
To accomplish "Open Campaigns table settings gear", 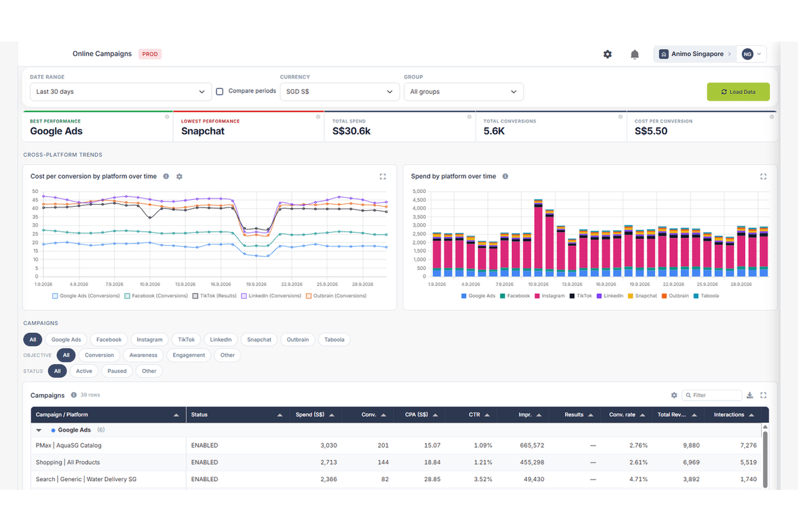I will [x=674, y=395].
